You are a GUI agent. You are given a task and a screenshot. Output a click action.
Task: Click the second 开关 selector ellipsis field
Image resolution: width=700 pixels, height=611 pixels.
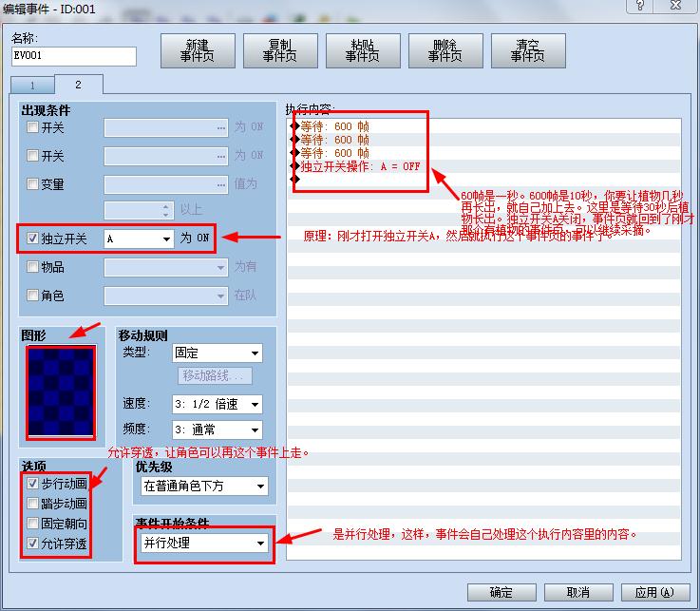pyautogui.click(x=166, y=157)
